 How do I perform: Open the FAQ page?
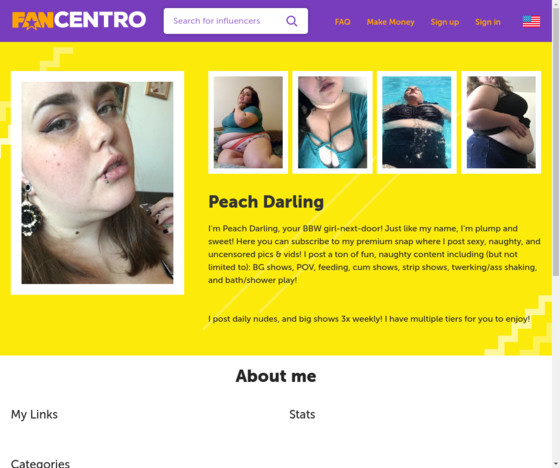[342, 22]
